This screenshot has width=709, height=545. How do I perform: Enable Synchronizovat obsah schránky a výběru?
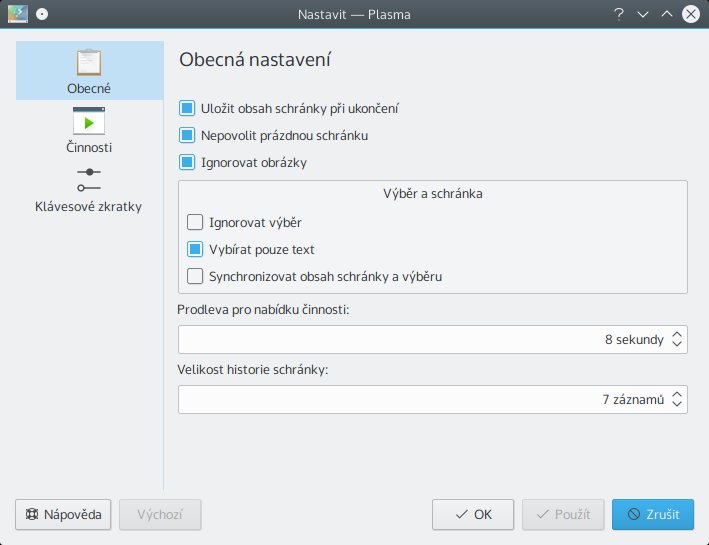point(195,276)
